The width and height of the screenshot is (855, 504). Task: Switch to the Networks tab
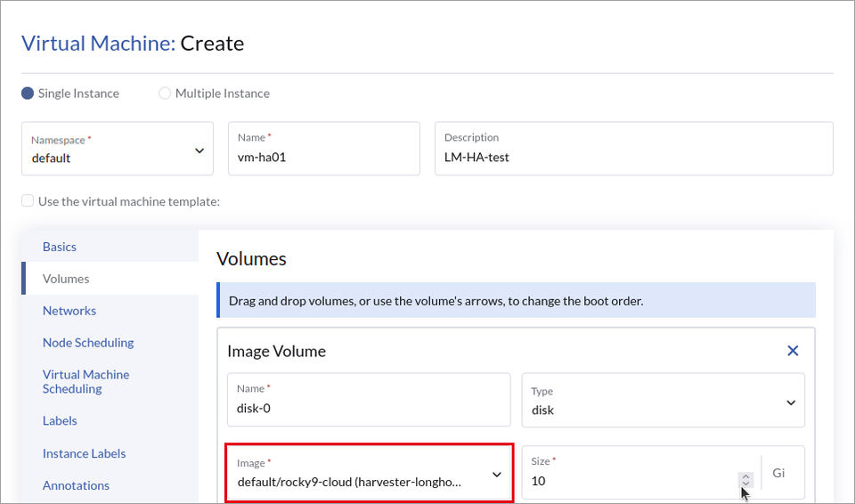coord(69,311)
